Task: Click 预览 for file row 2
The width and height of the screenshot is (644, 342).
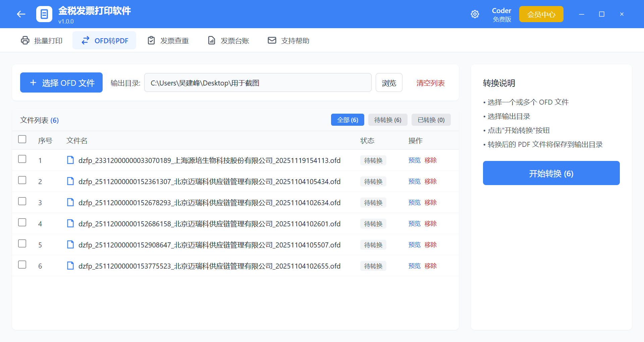Action: click(x=414, y=181)
